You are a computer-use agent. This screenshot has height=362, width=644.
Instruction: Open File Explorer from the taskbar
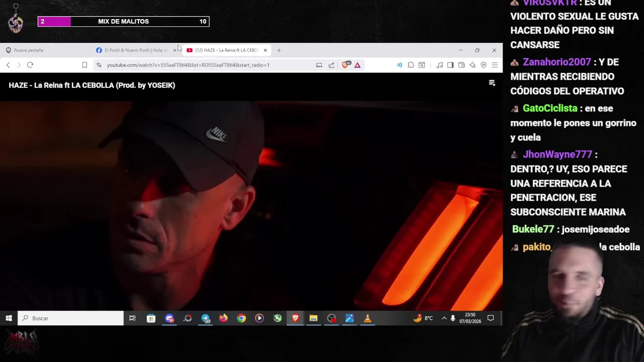[x=313, y=318]
